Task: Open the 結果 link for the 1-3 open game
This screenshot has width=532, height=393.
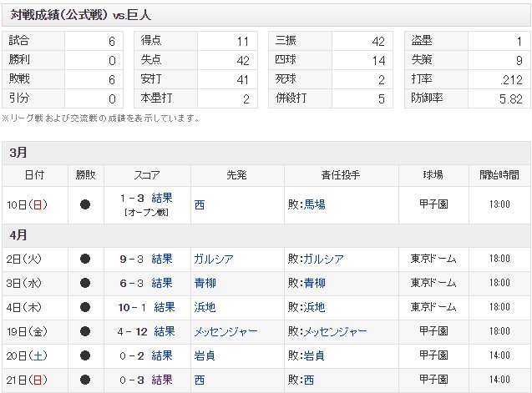Action: pos(162,199)
